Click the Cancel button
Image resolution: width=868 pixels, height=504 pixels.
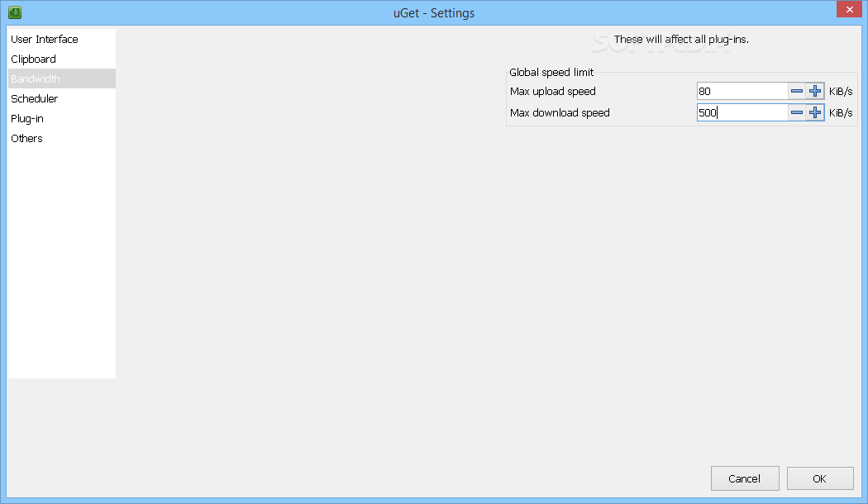coord(745,478)
